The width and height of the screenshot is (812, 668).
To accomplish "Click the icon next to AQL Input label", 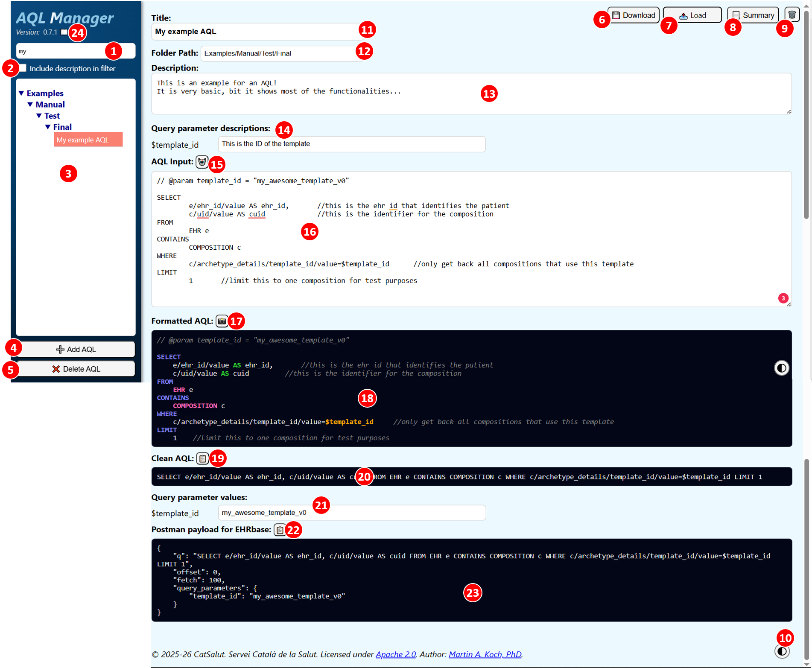I will point(202,162).
